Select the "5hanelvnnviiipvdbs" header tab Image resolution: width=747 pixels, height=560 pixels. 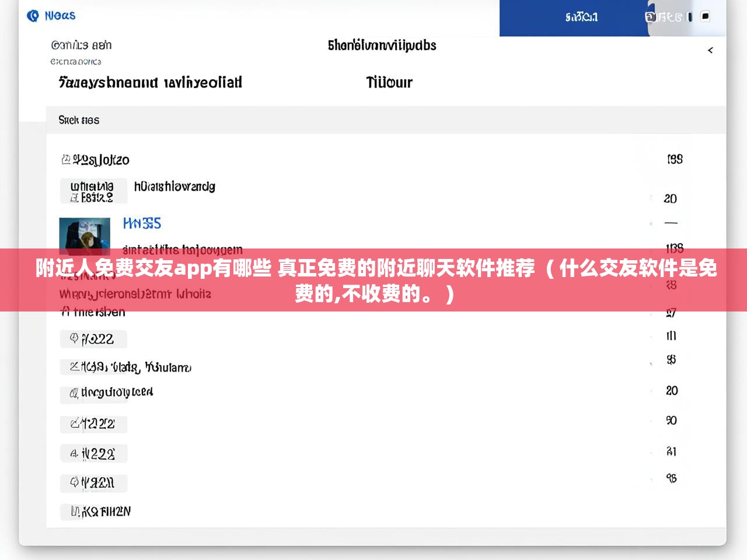[x=382, y=45]
